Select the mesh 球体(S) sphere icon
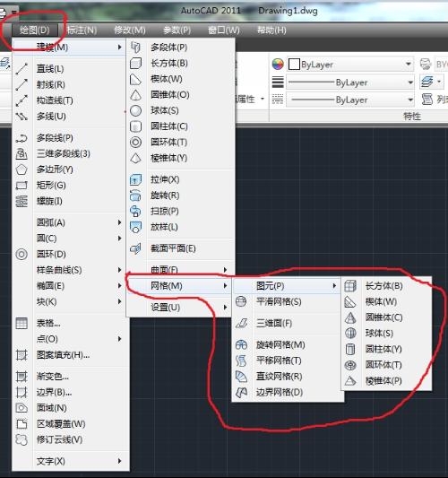Viewport: 448px width, 478px height. 350,334
